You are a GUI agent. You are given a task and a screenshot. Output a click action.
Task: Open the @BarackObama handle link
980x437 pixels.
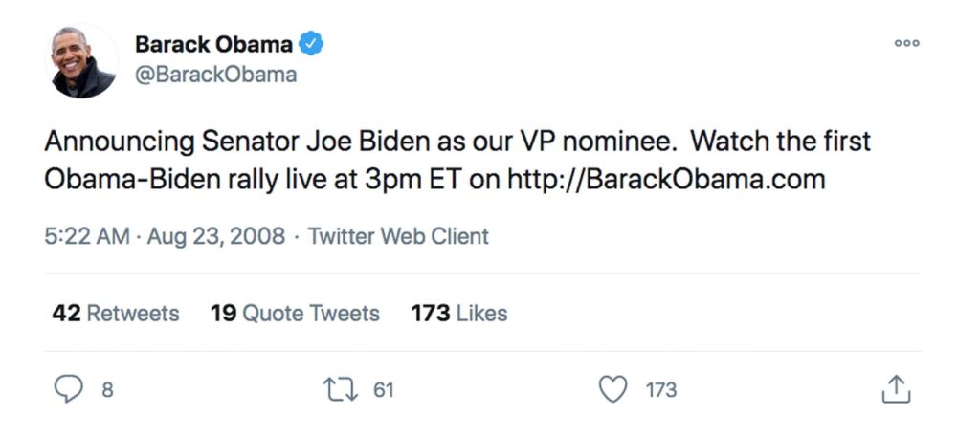(215, 74)
